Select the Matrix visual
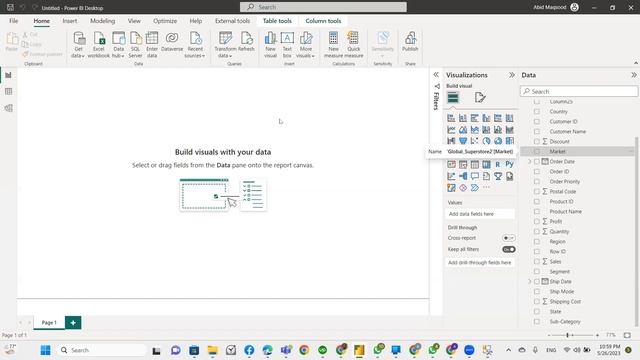Screen dimensions: 640x360 [486, 164]
